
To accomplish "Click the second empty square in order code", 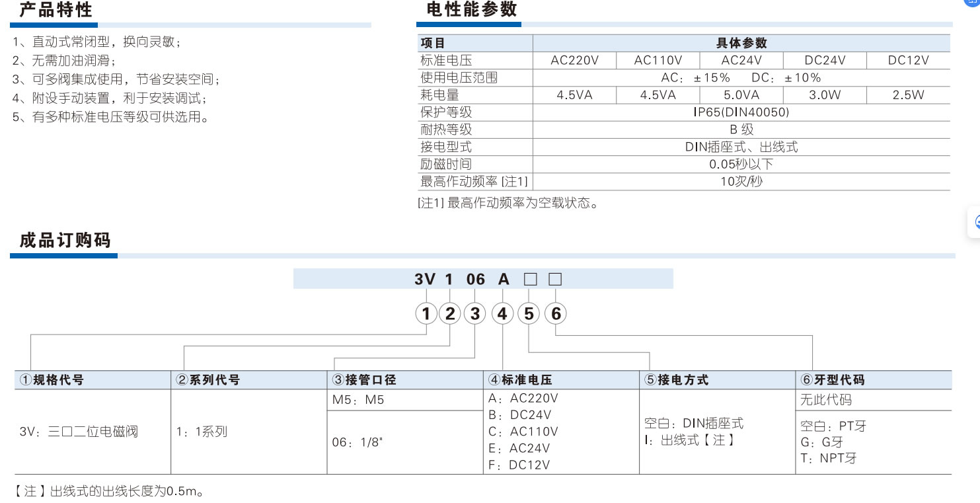I will pos(555,279).
